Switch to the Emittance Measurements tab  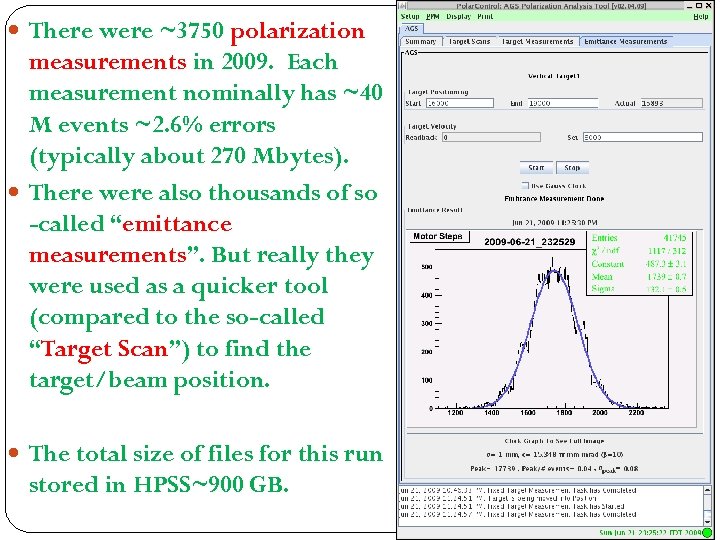pyautogui.click(x=626, y=41)
